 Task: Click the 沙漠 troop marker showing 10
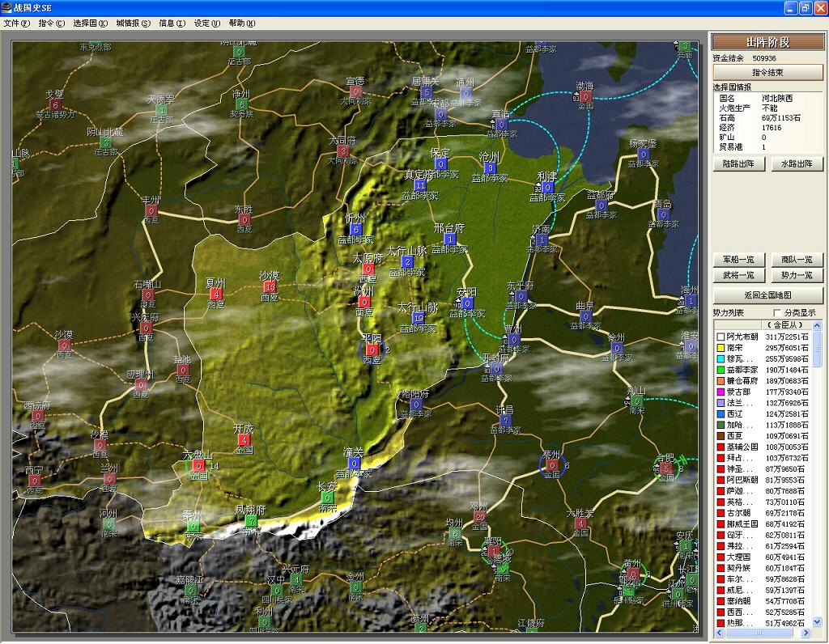coord(270,287)
